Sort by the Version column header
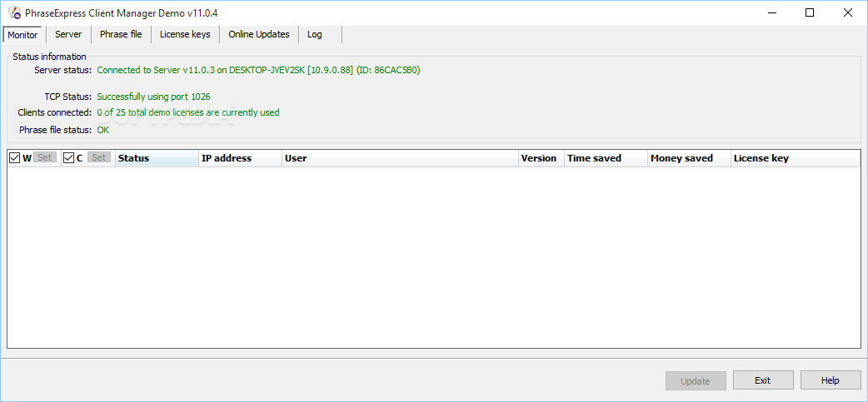The image size is (868, 402). tap(541, 158)
